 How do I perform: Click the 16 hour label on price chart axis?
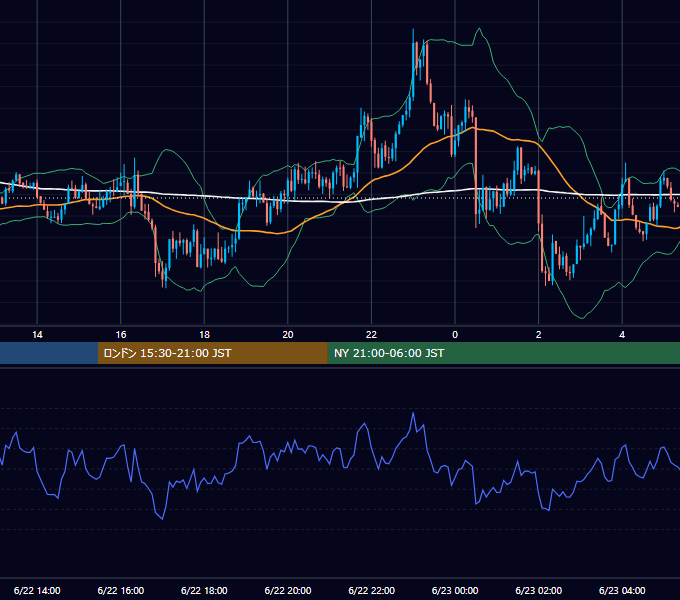pos(121,335)
